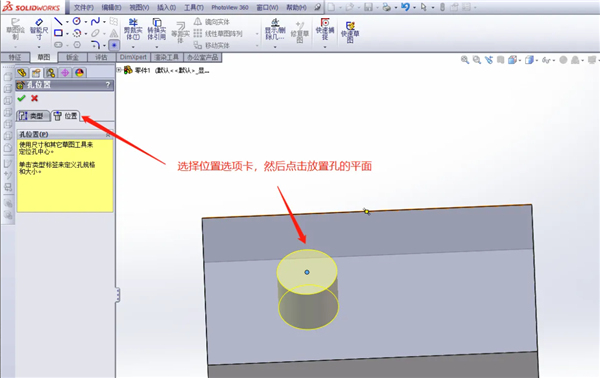600x378 pixels.
Task: Open the 文件(F) menu
Action: point(83,7)
